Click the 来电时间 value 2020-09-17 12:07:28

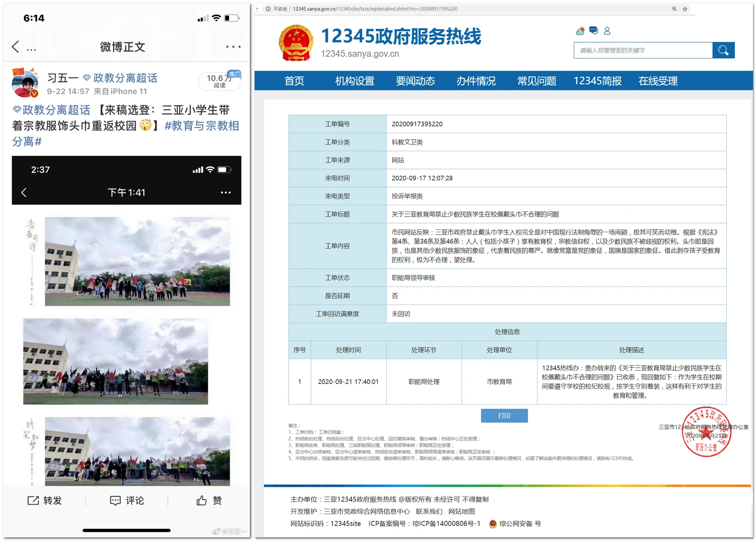tap(422, 178)
